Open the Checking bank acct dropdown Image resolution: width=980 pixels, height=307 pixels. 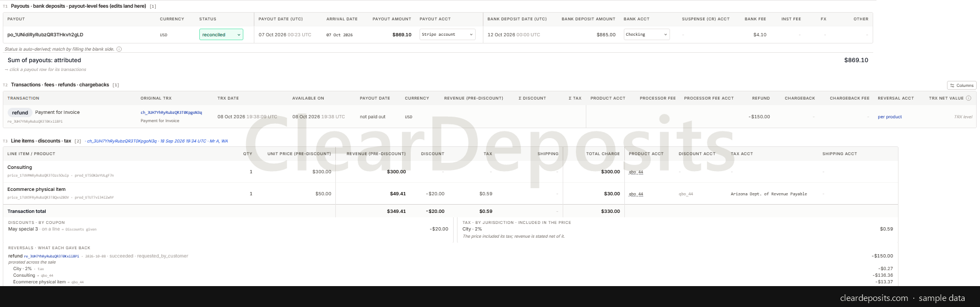(x=647, y=35)
